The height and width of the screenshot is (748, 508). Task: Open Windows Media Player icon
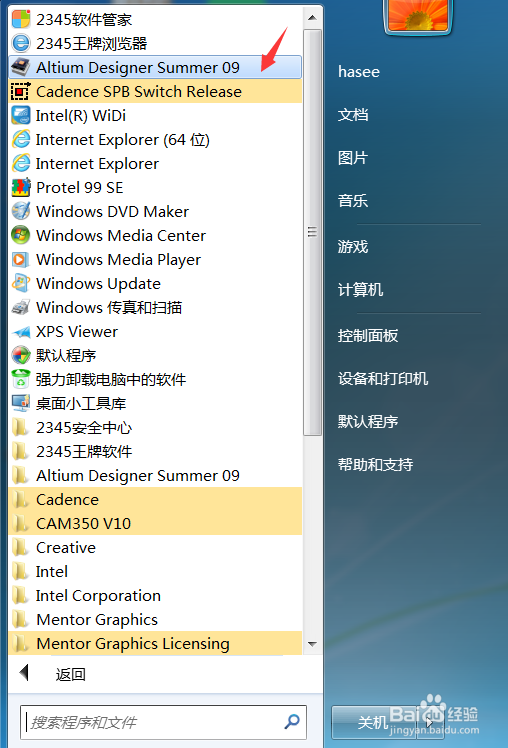tap(21, 260)
